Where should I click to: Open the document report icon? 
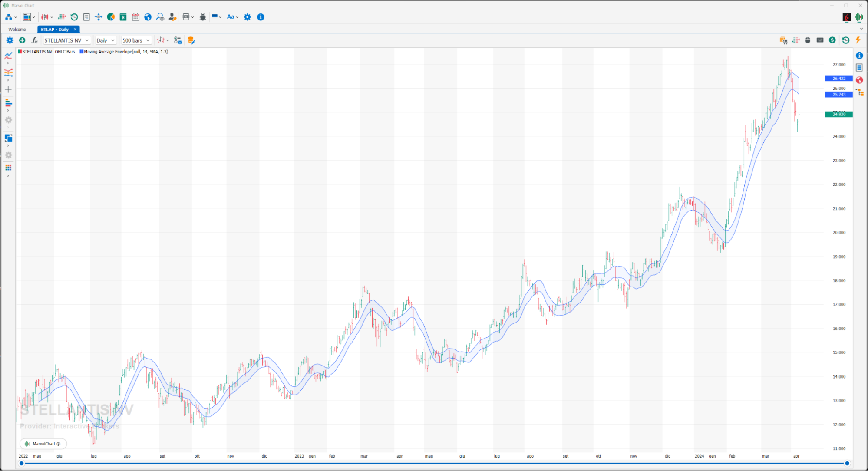pos(86,17)
